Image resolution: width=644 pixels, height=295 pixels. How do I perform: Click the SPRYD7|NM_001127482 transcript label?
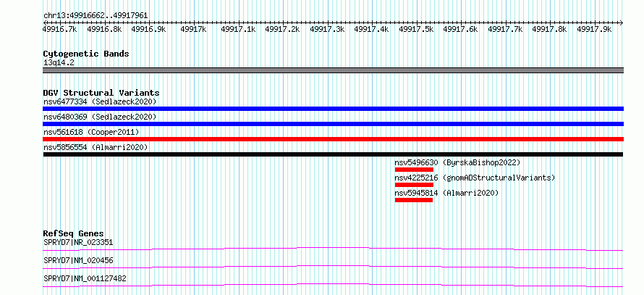click(x=85, y=278)
